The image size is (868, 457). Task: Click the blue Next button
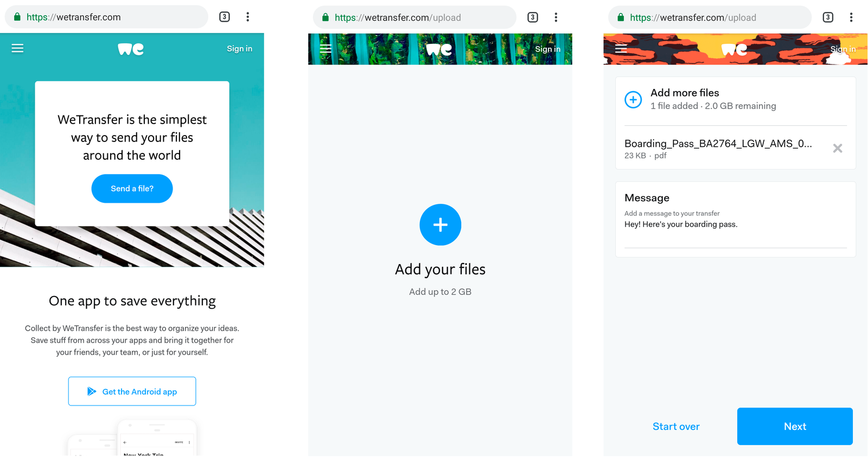795,427
